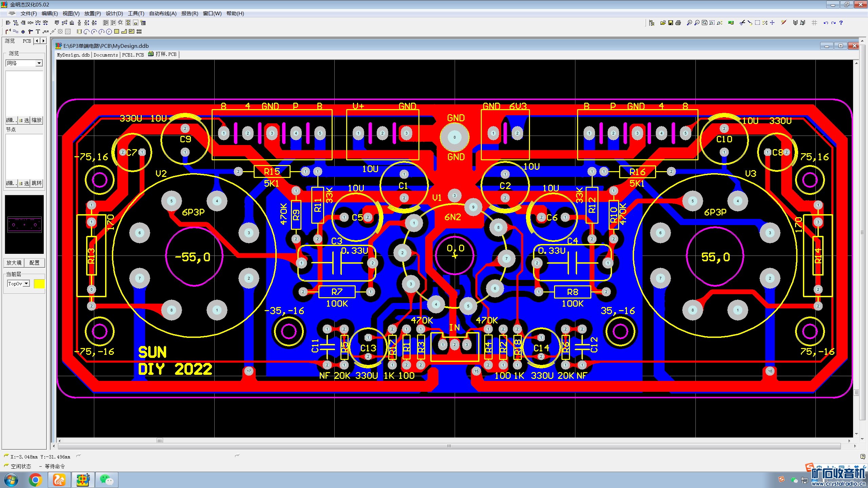Click the move selection cross-arrow icon
868x488 pixels.
[772, 23]
